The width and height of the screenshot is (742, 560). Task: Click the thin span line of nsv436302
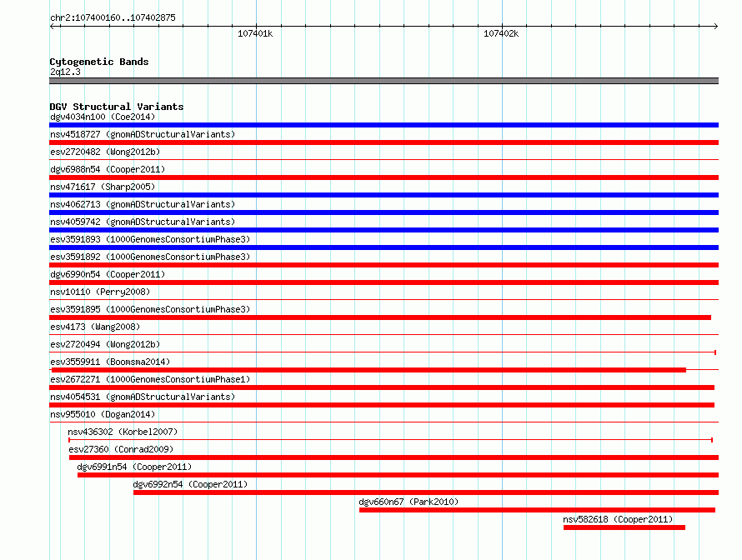click(390, 440)
